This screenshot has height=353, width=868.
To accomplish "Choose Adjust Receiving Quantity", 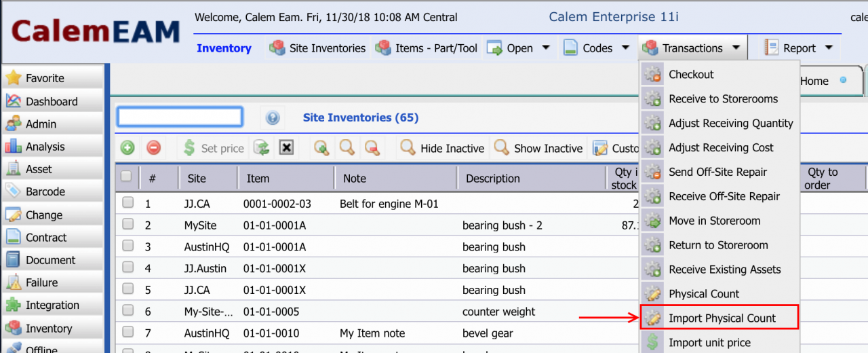I will point(719,124).
